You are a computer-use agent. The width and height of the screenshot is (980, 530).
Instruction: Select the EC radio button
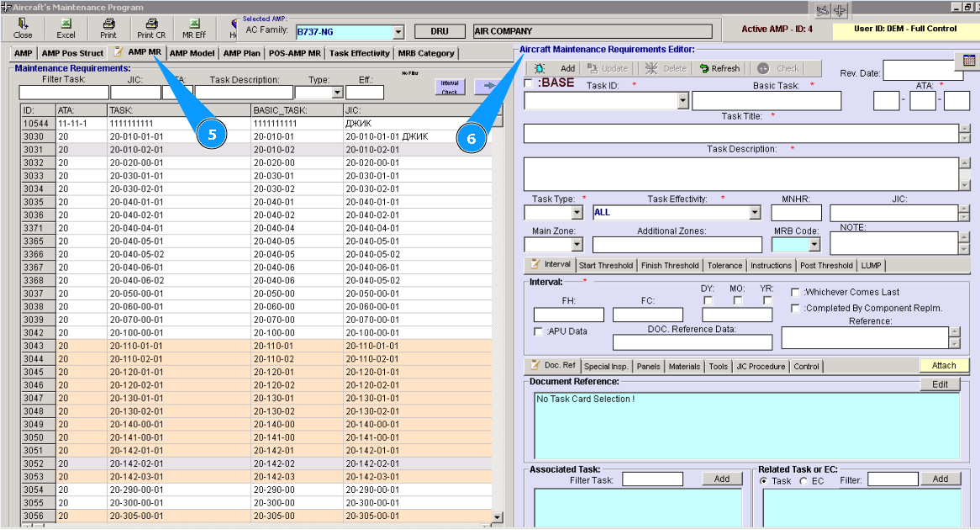(804, 480)
